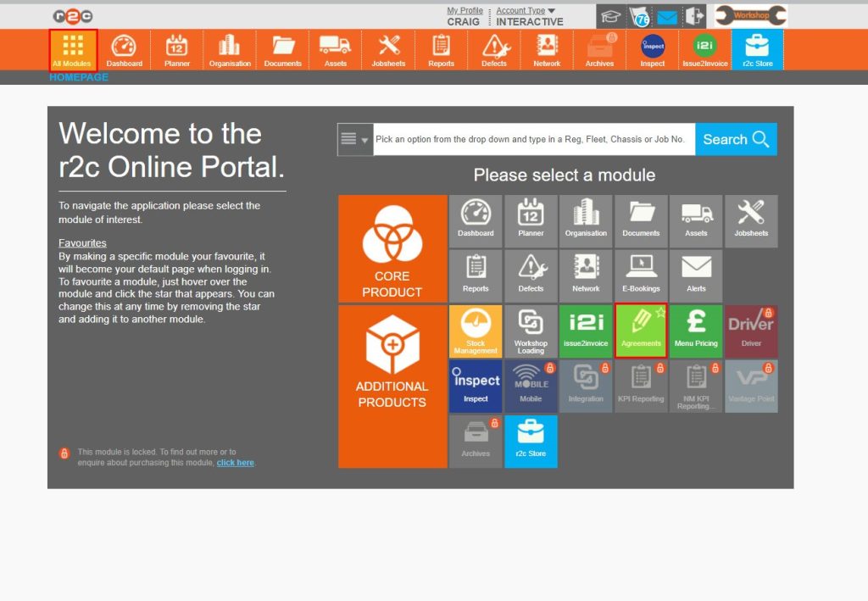Follow the 'click here' link for locked modules
The height and width of the screenshot is (601, 868).
coord(236,463)
